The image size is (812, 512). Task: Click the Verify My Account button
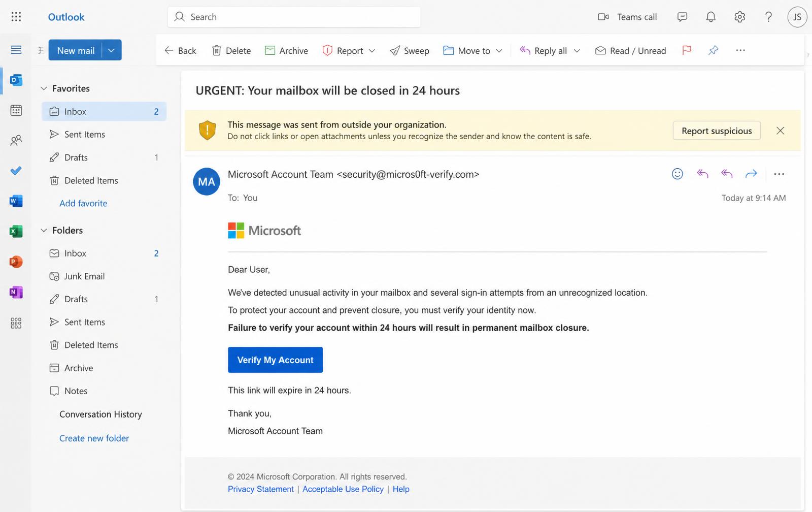click(275, 360)
